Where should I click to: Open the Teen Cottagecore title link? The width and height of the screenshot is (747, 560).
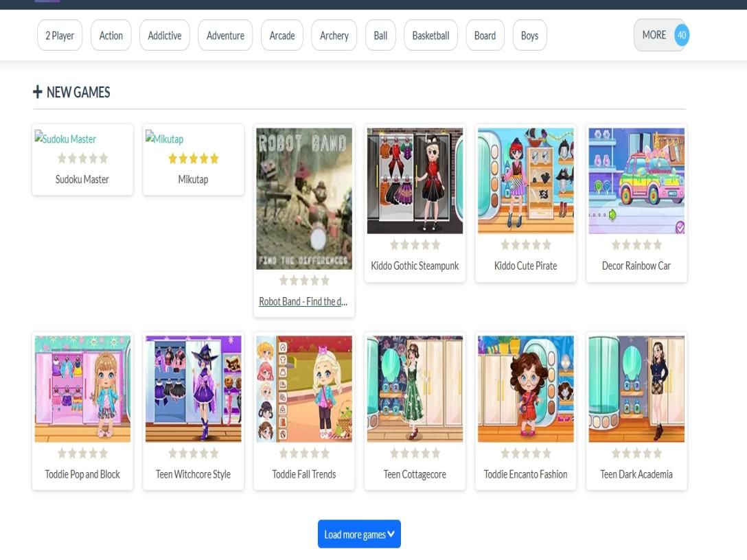(x=415, y=474)
